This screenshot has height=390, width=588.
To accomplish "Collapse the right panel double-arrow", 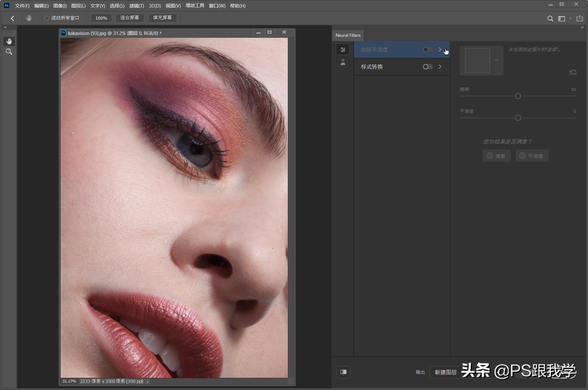I will (x=582, y=27).
